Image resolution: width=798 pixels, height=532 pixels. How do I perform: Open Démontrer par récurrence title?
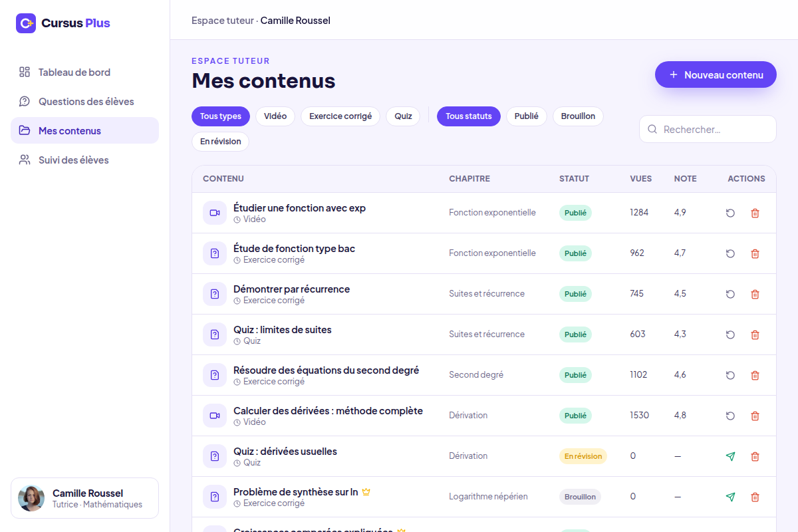click(x=291, y=289)
